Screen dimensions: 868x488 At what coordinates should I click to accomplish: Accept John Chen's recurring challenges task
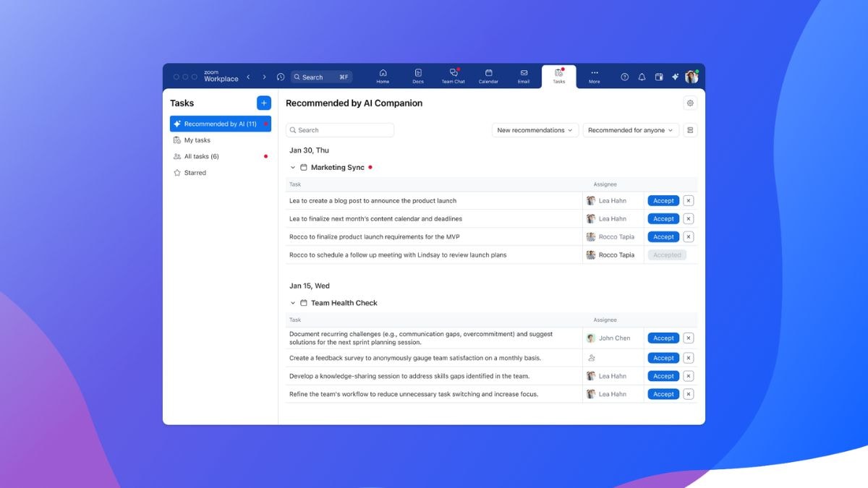663,338
